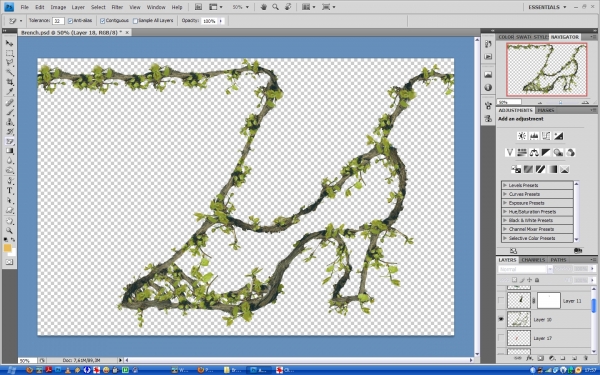600x375 pixels.
Task: Switch to the Paths tab
Action: click(x=558, y=260)
